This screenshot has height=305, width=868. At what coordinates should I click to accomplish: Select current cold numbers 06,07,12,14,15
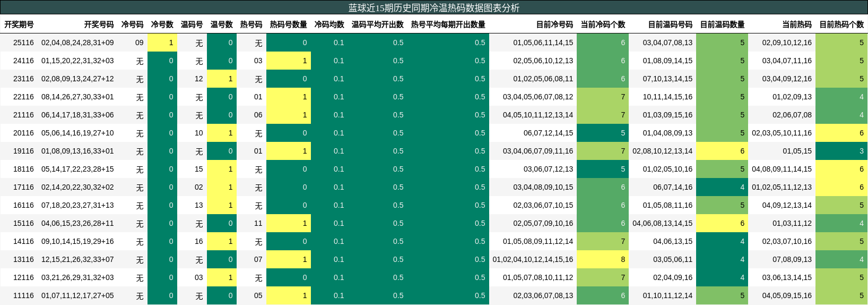pyautogui.click(x=548, y=133)
